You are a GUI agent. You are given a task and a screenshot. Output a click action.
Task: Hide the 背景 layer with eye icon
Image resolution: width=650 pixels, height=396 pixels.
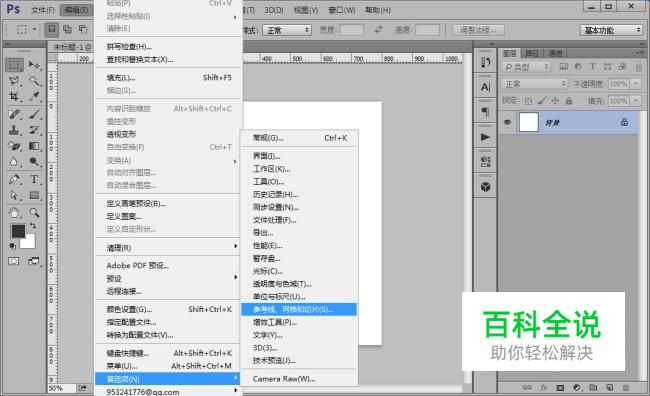coord(507,122)
